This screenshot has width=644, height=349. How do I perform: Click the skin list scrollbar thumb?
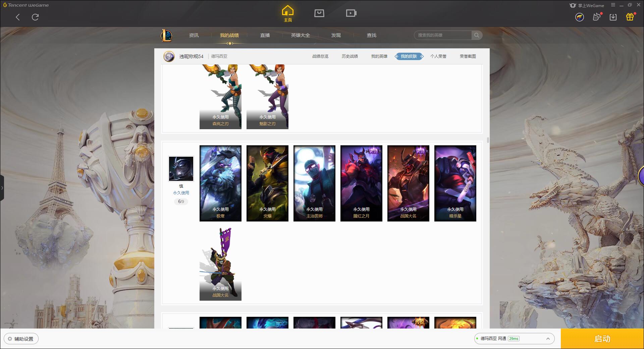tap(488, 140)
